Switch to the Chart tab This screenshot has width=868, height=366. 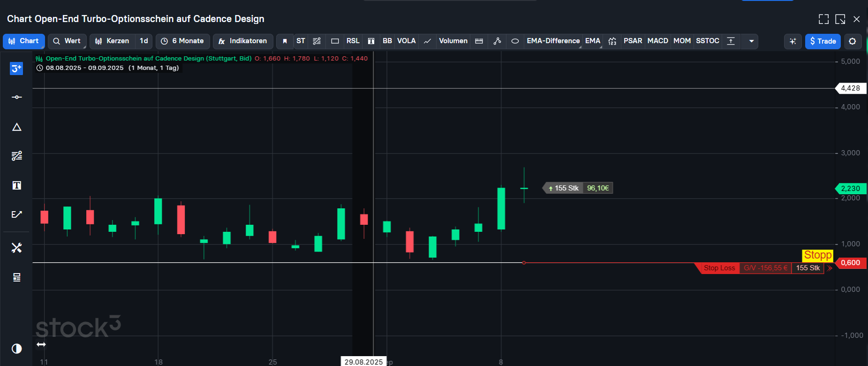pos(24,41)
